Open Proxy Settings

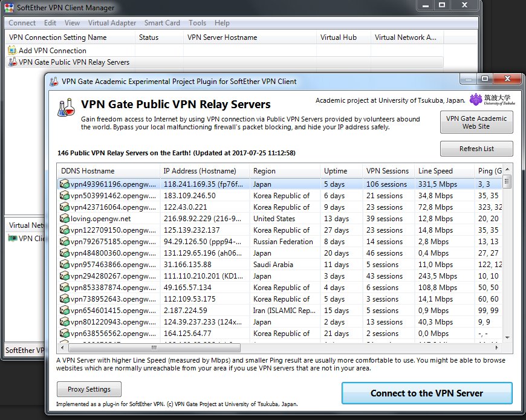pyautogui.click(x=89, y=389)
